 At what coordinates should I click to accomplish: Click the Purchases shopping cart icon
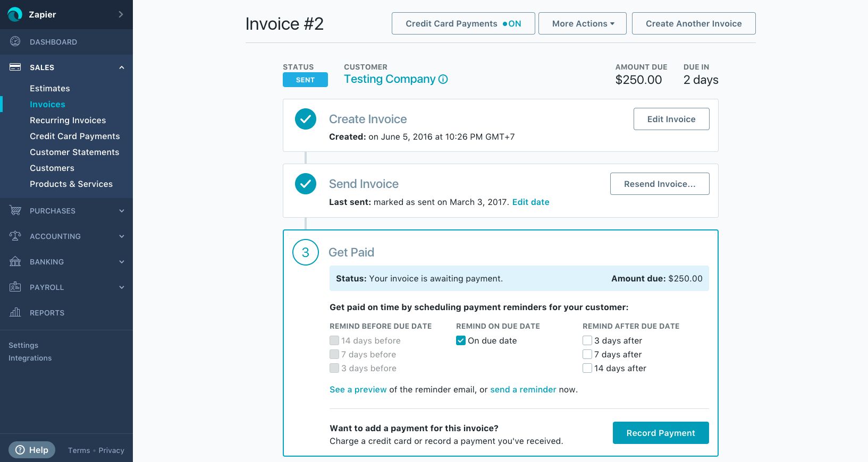click(x=15, y=211)
